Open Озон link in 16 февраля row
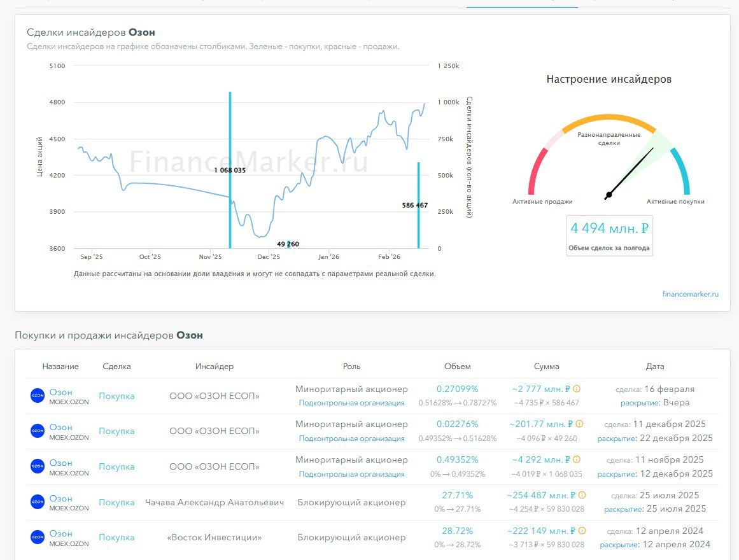The width and height of the screenshot is (739, 560). pyautogui.click(x=61, y=392)
